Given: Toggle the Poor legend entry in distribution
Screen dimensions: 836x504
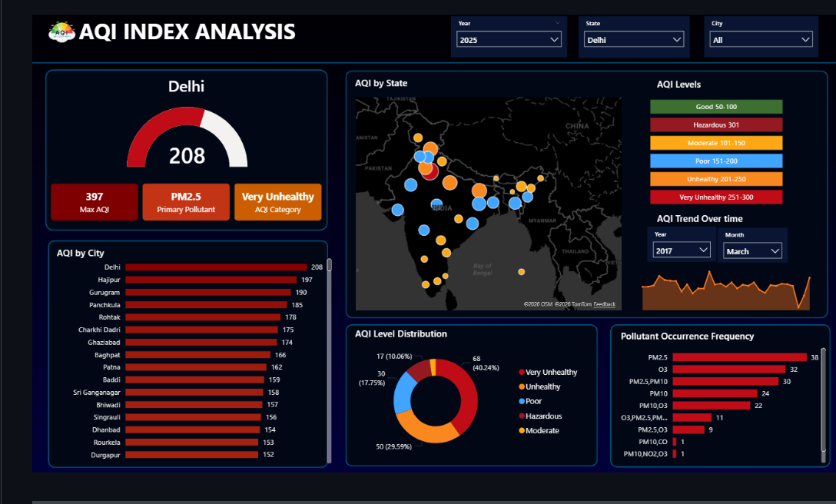Looking at the screenshot, I should (x=530, y=401).
